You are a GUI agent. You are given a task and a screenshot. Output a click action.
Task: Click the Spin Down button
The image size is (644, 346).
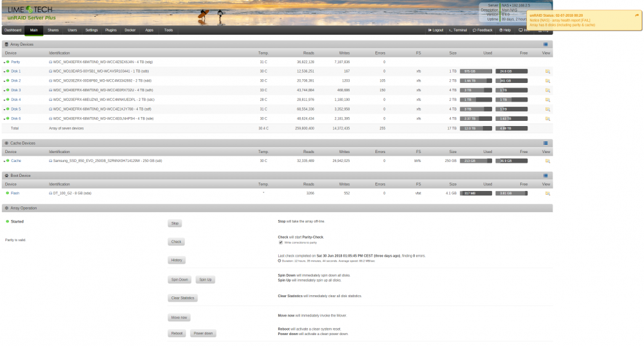(x=180, y=280)
